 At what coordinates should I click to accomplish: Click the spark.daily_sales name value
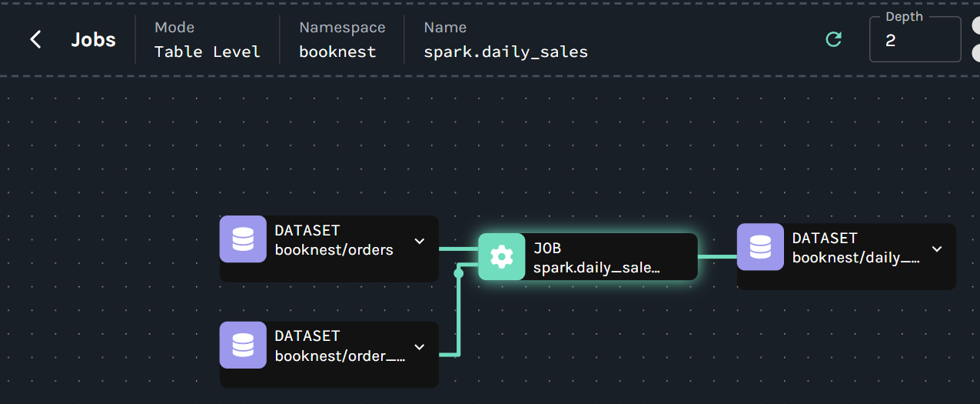point(506,52)
